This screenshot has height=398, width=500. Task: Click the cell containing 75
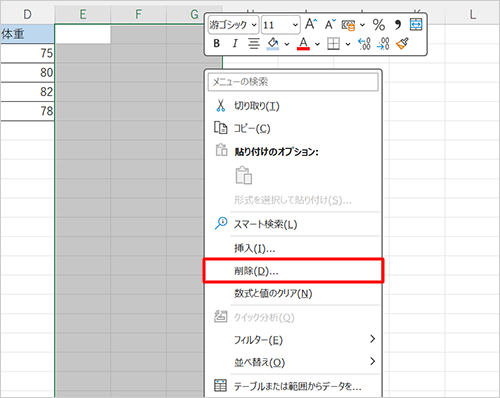click(x=27, y=53)
